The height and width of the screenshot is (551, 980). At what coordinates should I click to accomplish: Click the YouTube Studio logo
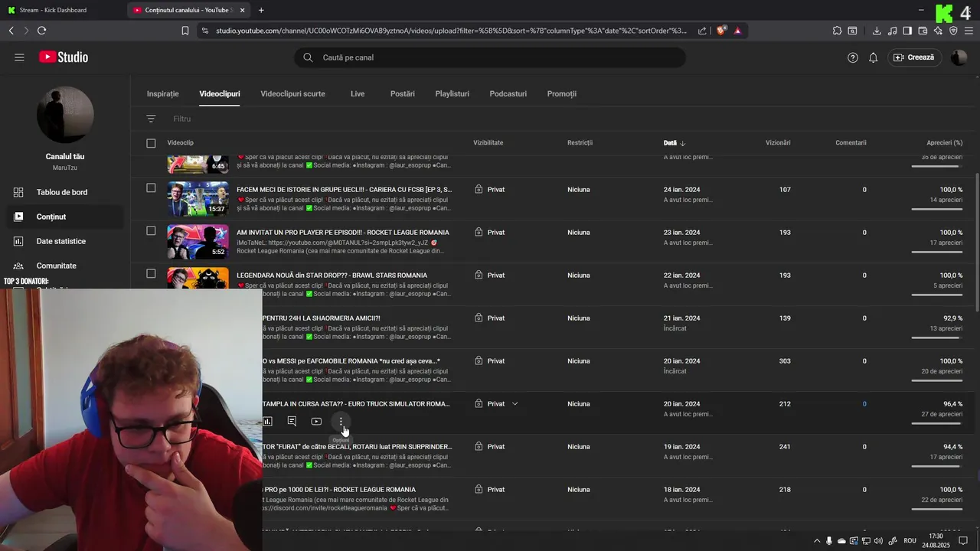tap(64, 57)
